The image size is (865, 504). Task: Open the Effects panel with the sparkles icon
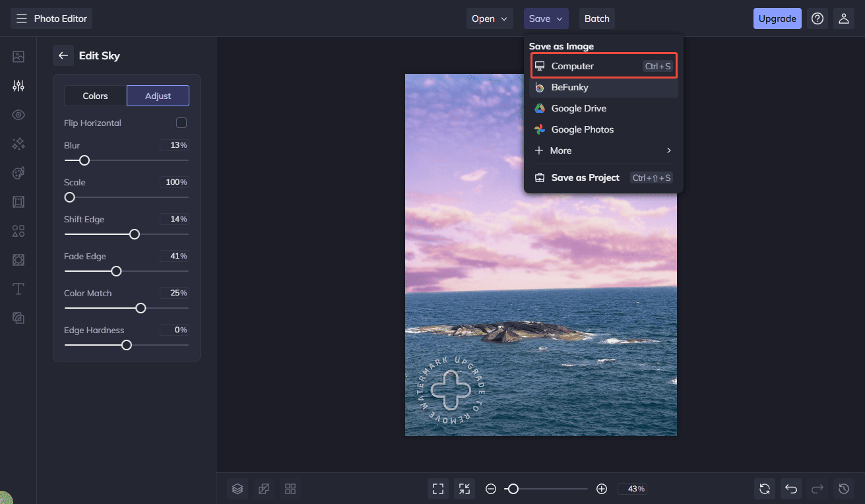point(18,143)
